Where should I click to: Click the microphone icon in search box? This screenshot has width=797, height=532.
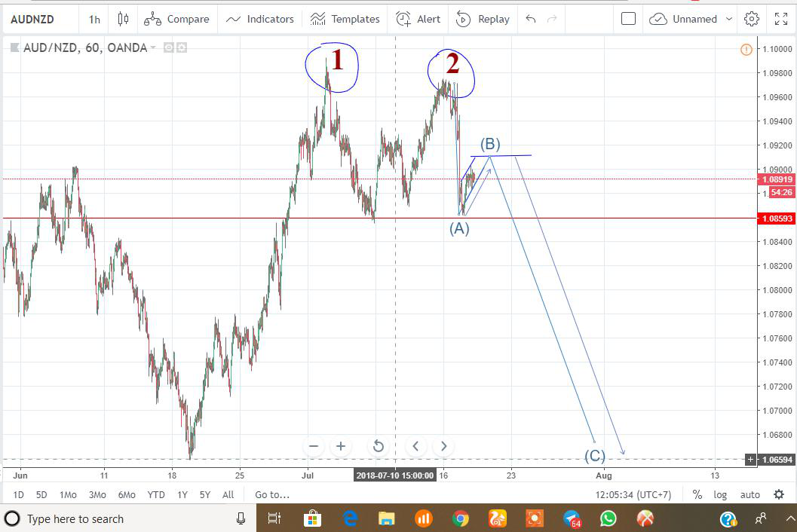coord(241,518)
